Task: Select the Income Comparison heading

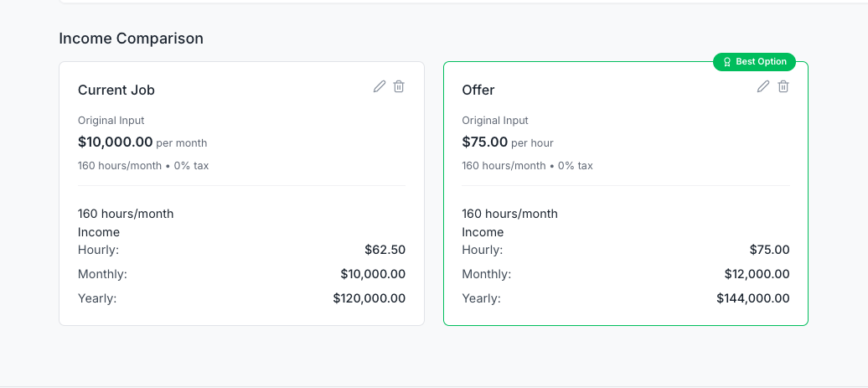Action: click(131, 39)
